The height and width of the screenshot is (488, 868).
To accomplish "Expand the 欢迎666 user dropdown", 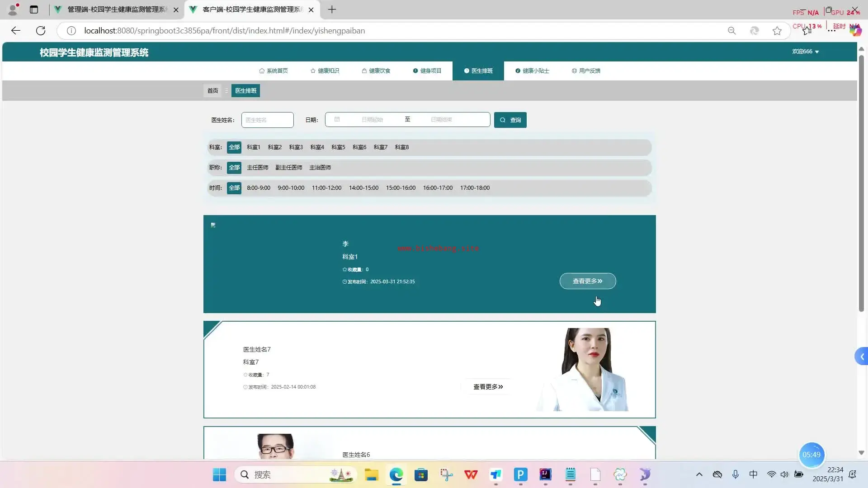I will [805, 52].
